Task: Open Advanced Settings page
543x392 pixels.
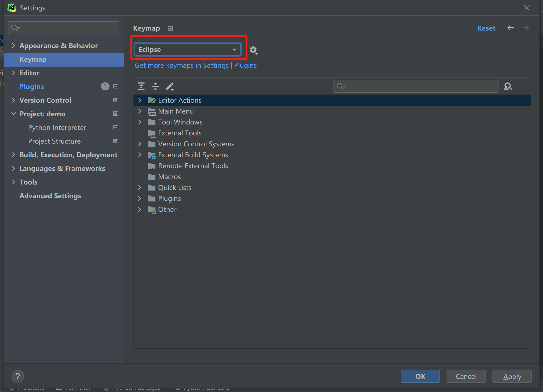Action: click(x=50, y=196)
